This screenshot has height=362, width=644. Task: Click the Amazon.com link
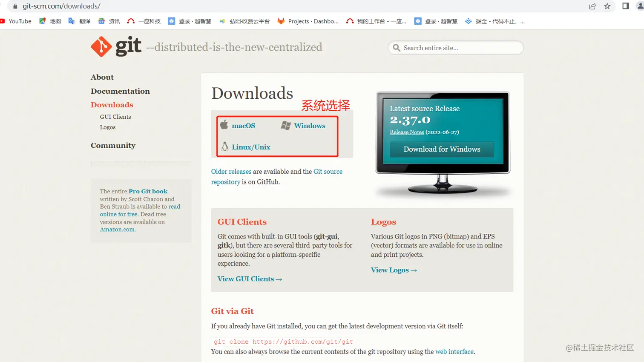point(118,230)
